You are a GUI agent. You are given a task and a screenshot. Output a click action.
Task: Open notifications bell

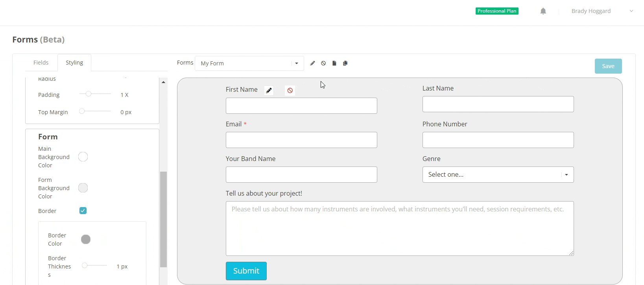[543, 11]
